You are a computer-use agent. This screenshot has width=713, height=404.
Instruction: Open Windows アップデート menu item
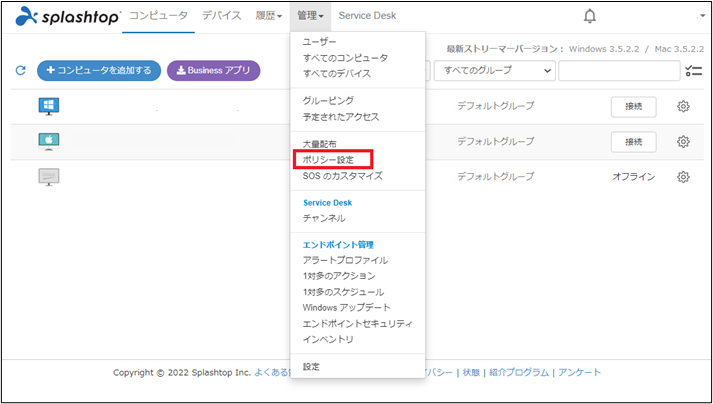click(346, 308)
